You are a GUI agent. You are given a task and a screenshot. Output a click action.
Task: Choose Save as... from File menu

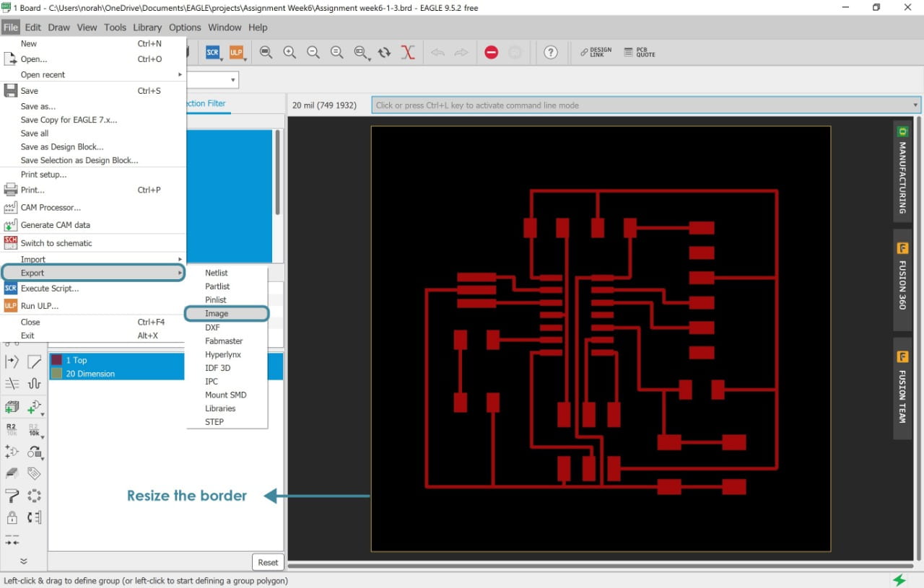coord(93,106)
